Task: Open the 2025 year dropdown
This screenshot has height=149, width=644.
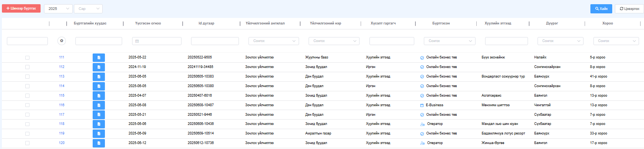Action: tap(58, 8)
